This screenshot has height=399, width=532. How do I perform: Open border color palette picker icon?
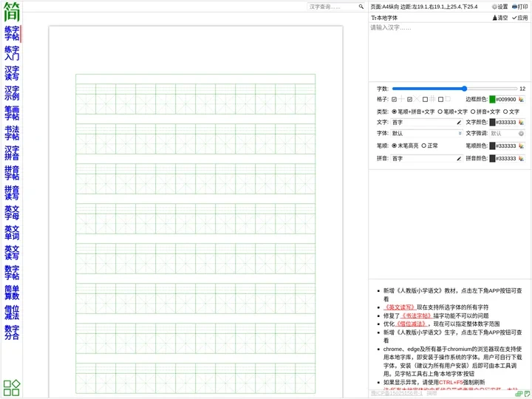(521, 99)
